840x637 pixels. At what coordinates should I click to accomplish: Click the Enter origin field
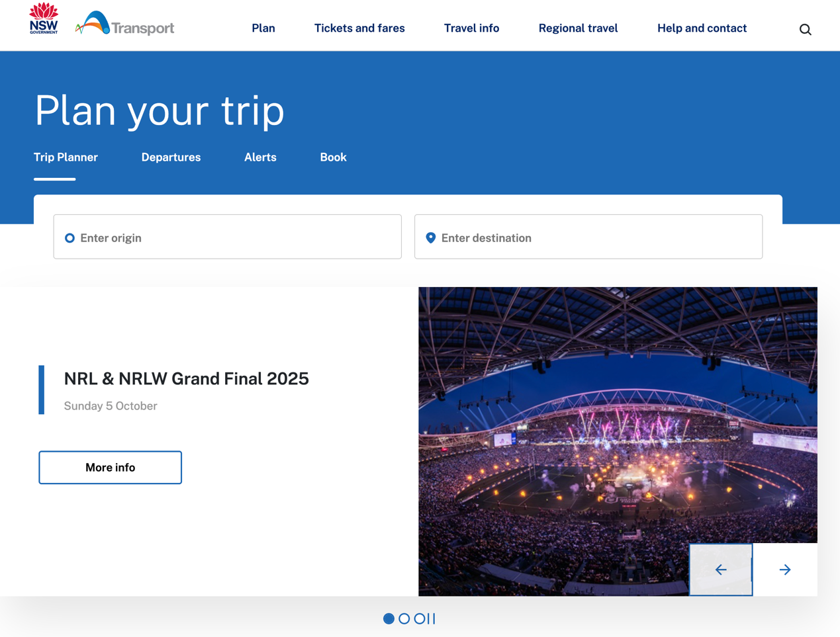227,237
